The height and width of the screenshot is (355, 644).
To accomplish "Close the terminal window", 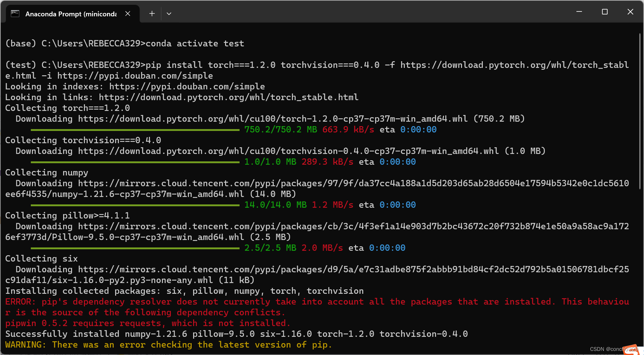I will click(630, 11).
